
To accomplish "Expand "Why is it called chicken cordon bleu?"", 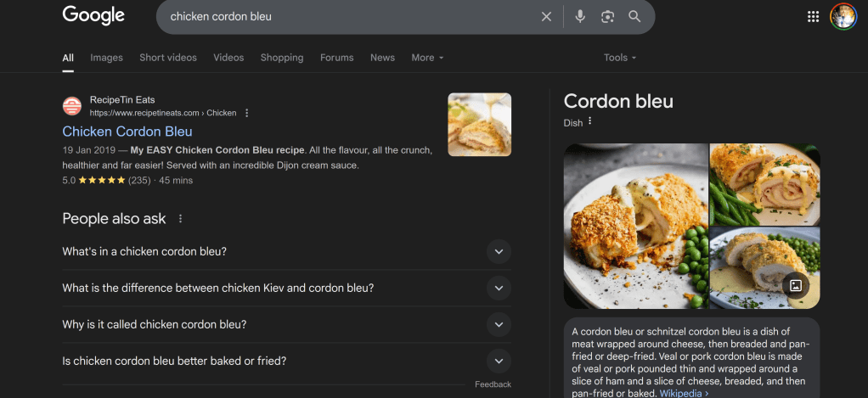I will point(499,324).
